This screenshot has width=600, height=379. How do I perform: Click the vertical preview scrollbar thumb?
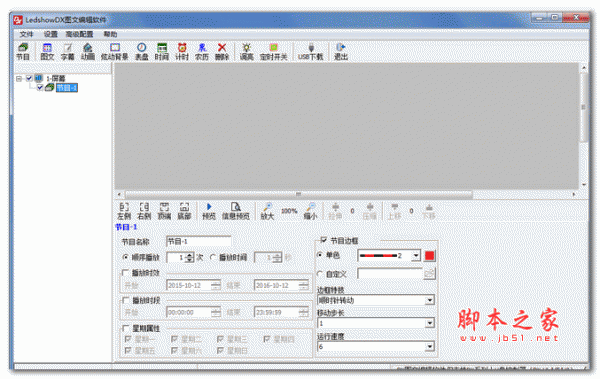tap(584, 107)
